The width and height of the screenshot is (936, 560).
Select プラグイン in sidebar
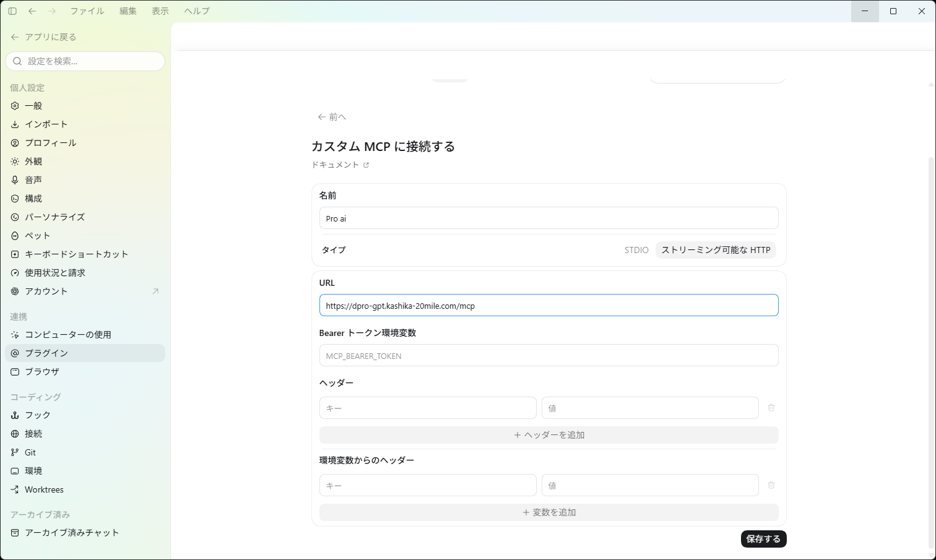pos(85,353)
